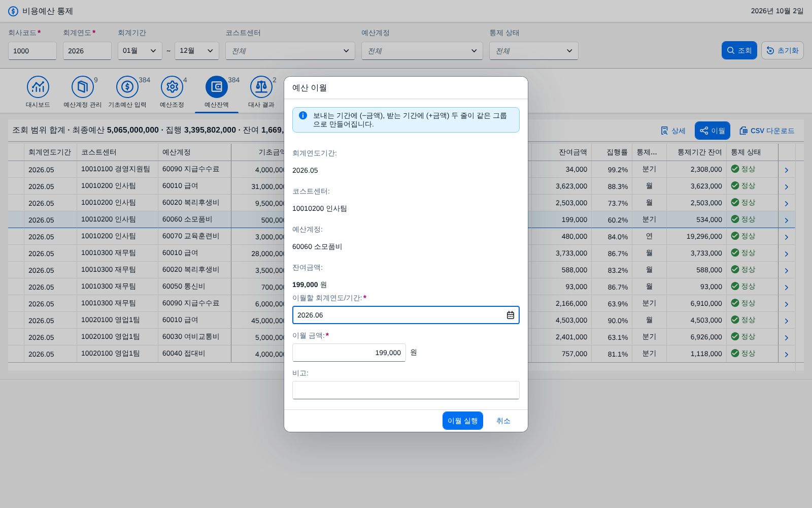This screenshot has width=812, height=508.
Task: Click the app logo beside 비용예산 통제
Action: [x=13, y=11]
